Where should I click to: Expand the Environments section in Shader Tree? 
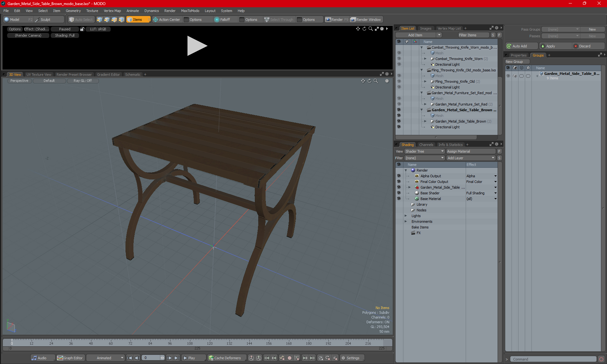click(406, 221)
